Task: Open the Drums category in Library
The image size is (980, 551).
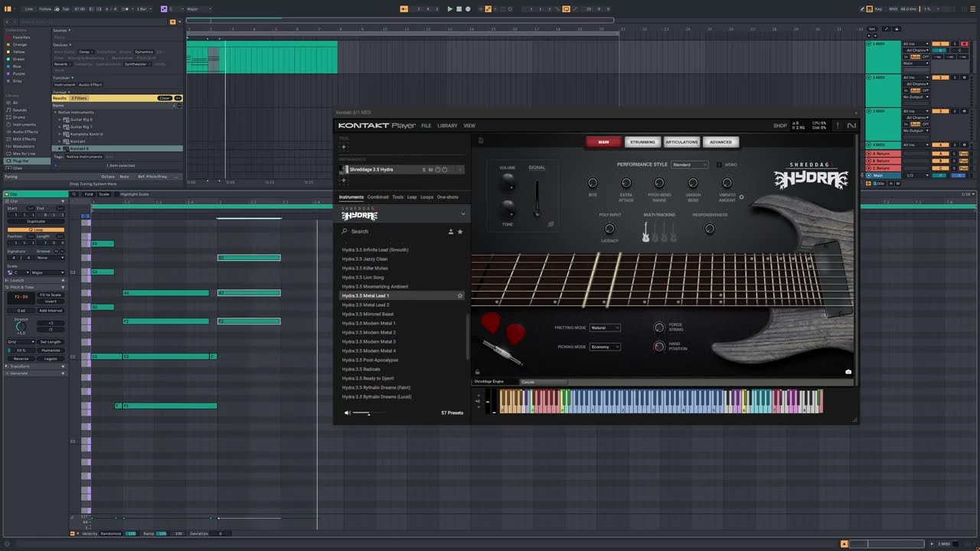Action: coord(18,117)
